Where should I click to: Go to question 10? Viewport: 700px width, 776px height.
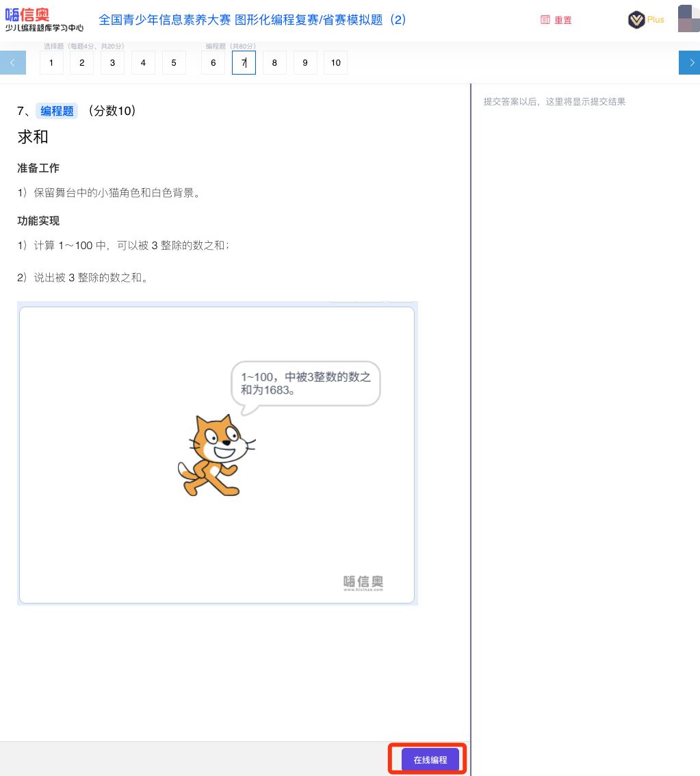pos(336,63)
